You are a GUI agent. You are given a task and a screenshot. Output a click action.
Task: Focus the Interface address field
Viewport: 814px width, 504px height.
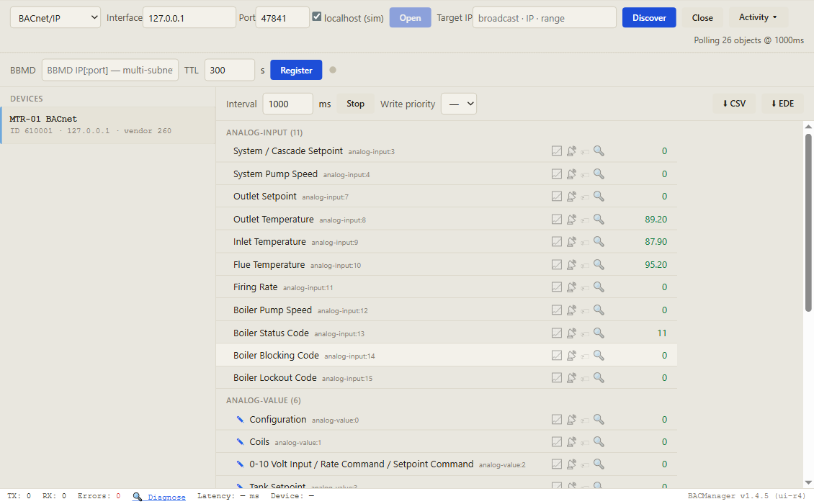pos(189,18)
